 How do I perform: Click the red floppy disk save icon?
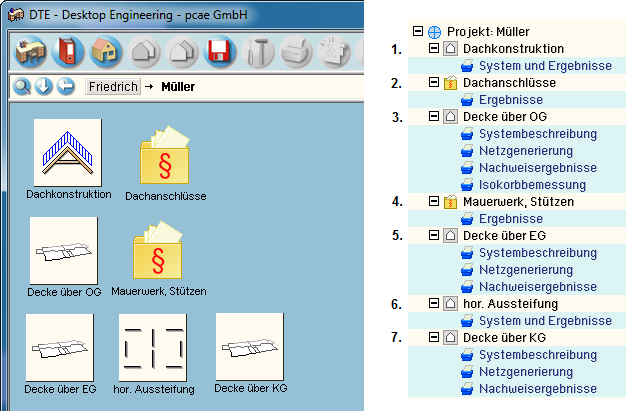(218, 50)
